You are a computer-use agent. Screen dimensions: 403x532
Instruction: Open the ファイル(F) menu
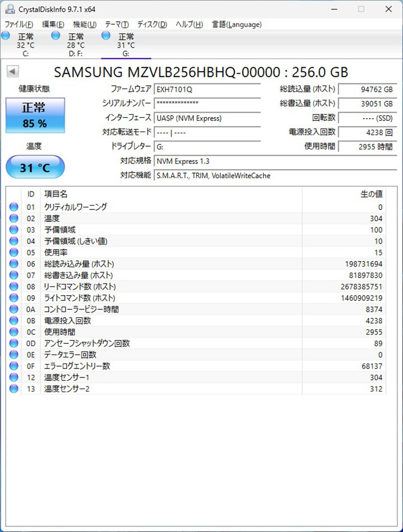tap(18, 25)
